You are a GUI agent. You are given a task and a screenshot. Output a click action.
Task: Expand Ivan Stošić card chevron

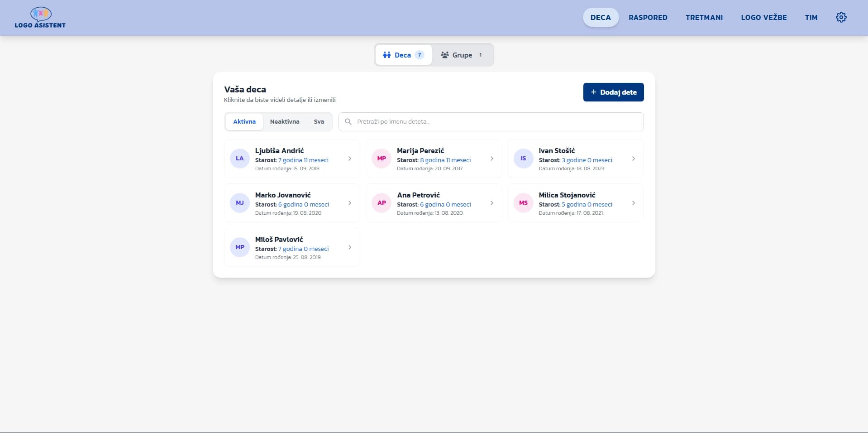(x=634, y=159)
